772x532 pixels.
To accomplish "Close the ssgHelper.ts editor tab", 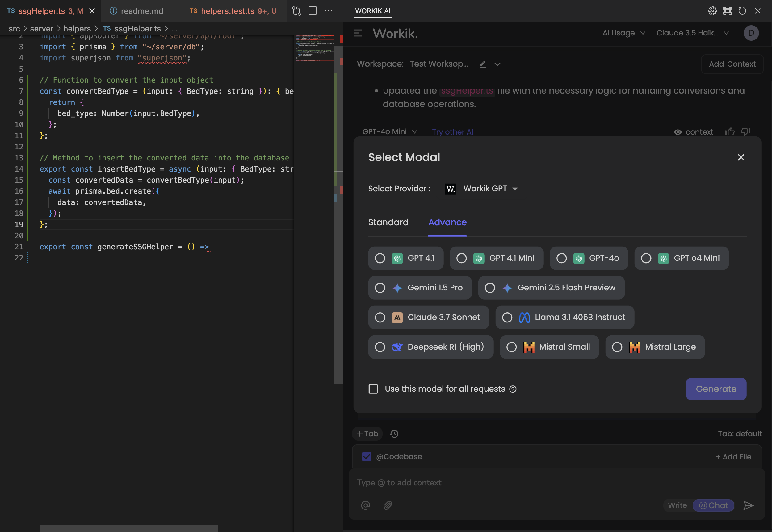I will pyautogui.click(x=92, y=11).
